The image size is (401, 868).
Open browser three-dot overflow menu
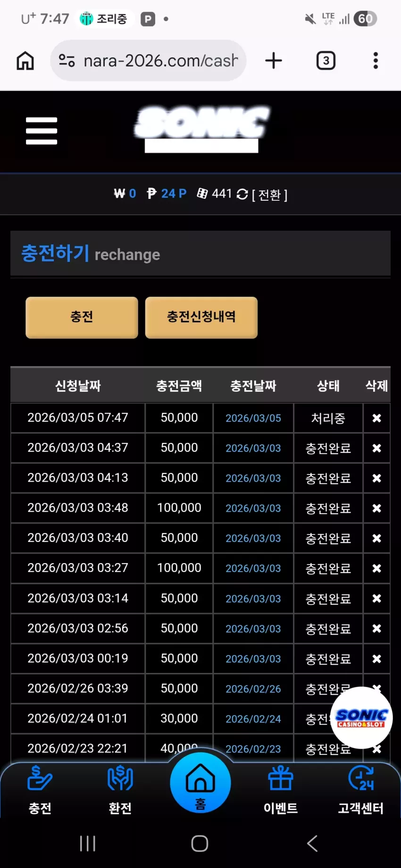[x=376, y=61]
